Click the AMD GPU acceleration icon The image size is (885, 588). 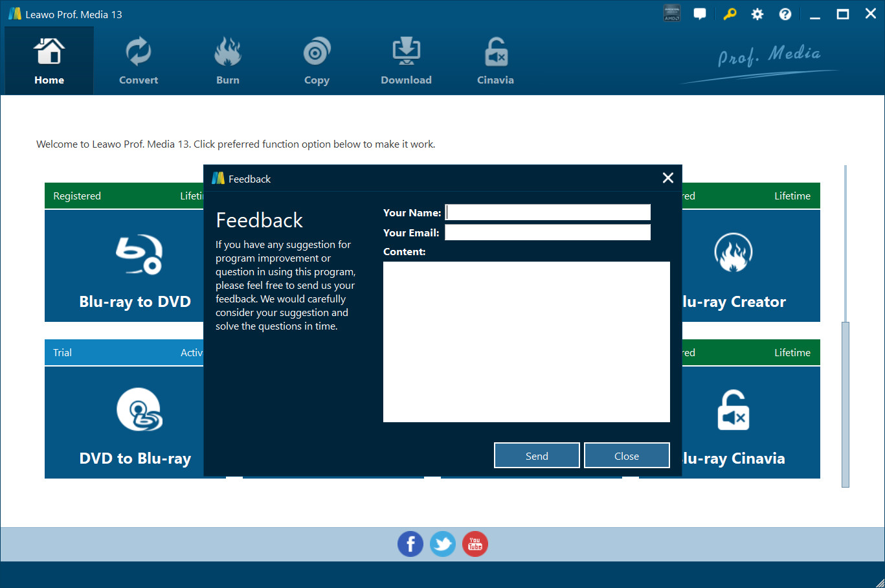point(672,14)
